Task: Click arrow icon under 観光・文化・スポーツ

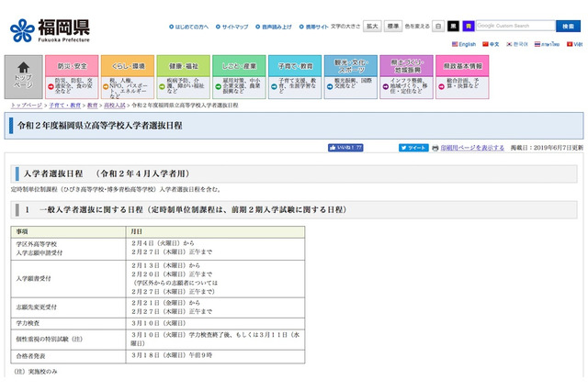Action: [x=330, y=86]
